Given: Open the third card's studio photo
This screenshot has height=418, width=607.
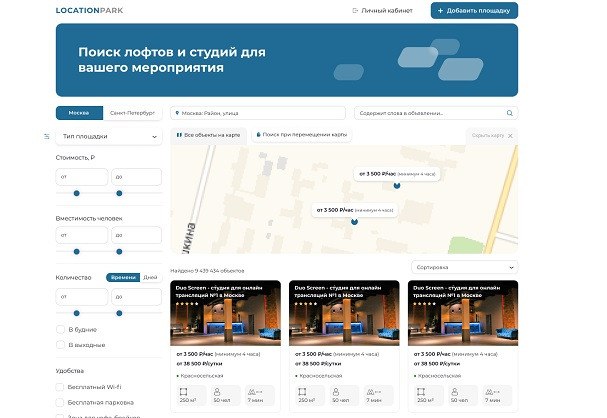Looking at the screenshot, I should [x=463, y=313].
